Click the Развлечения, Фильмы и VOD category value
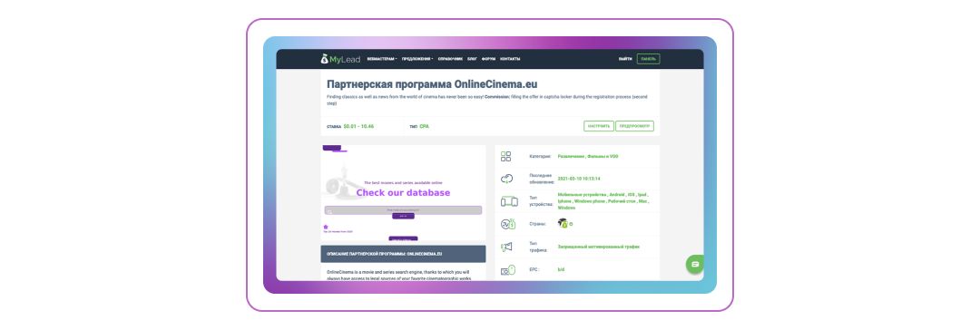Image resolution: width=980 pixels, height=330 pixels. [587, 156]
